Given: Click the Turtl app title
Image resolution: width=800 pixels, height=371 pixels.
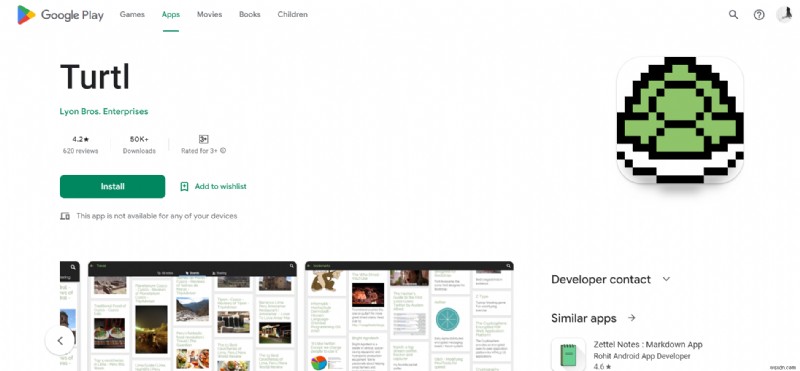Looking at the screenshot, I should (x=95, y=77).
